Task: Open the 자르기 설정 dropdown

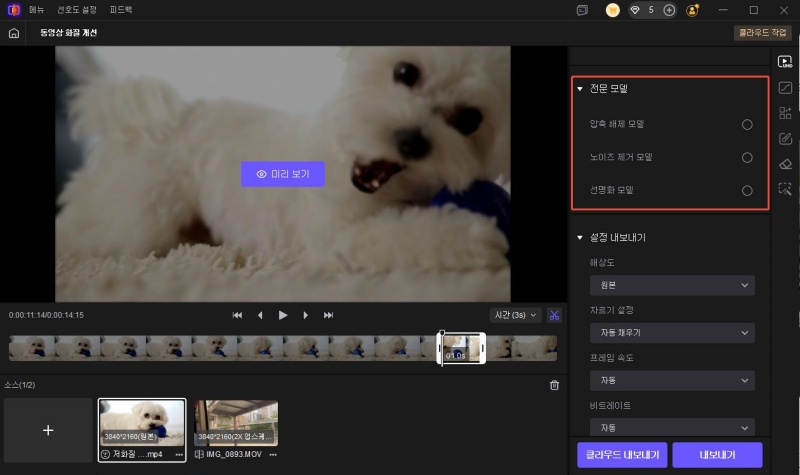Action: pos(672,333)
